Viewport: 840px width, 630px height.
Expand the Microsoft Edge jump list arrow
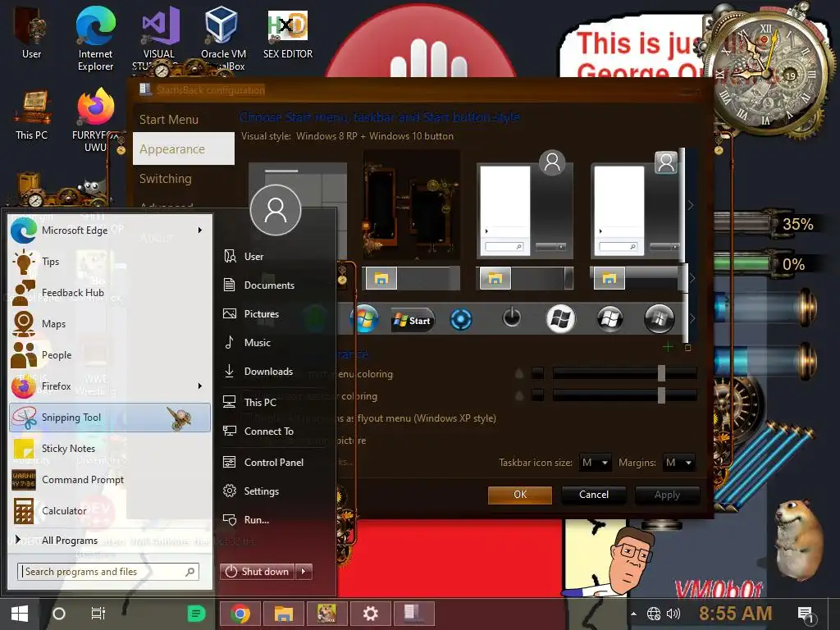(x=200, y=231)
